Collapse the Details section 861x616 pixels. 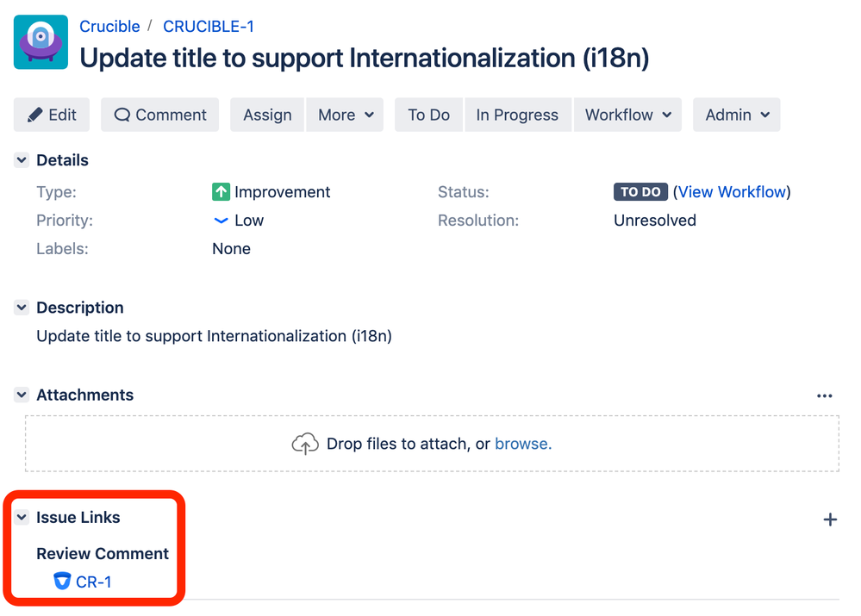(21, 159)
